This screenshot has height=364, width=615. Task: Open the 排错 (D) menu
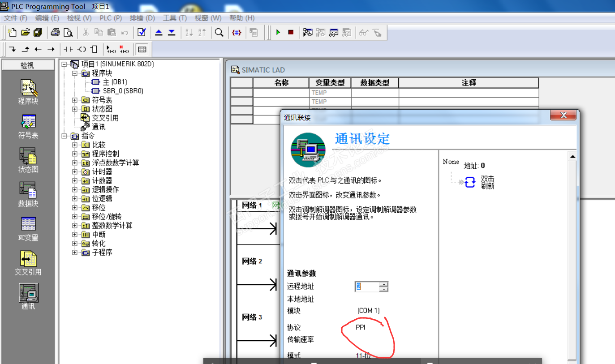[x=142, y=18]
